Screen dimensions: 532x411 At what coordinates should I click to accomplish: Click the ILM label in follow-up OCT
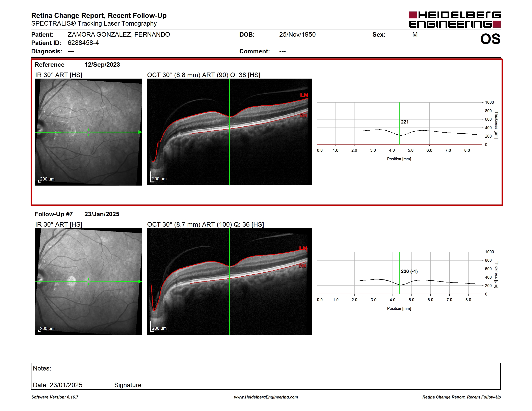coord(303,248)
